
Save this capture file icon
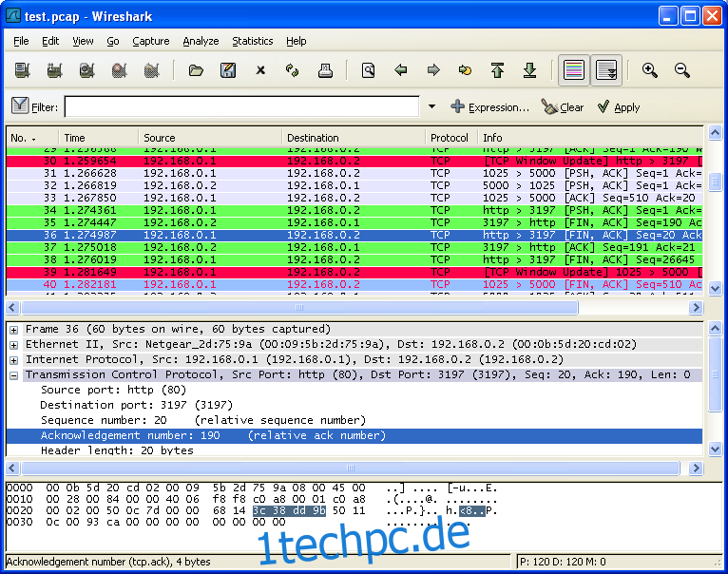[228, 70]
